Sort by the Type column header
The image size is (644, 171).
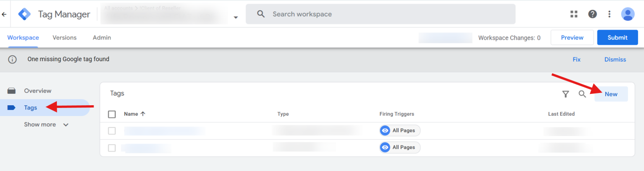tap(283, 114)
